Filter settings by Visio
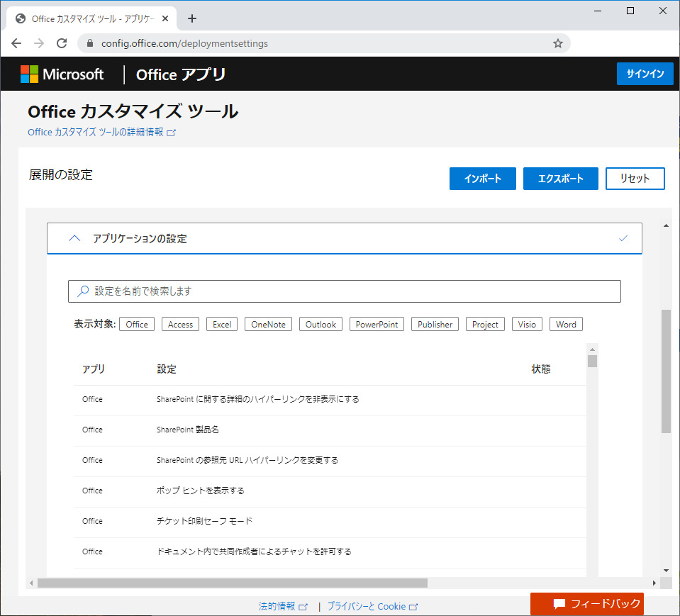The height and width of the screenshot is (616, 680). (x=527, y=324)
